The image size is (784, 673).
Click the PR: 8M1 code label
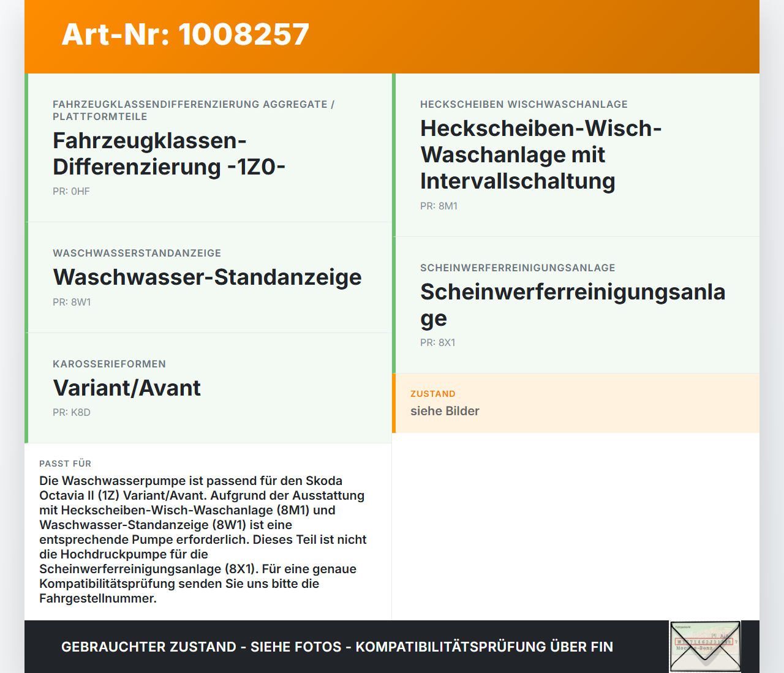click(x=439, y=206)
